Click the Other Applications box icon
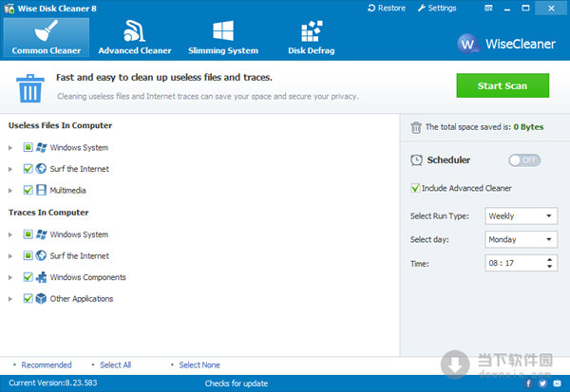Viewport: 570px width, 392px height. [x=41, y=299]
